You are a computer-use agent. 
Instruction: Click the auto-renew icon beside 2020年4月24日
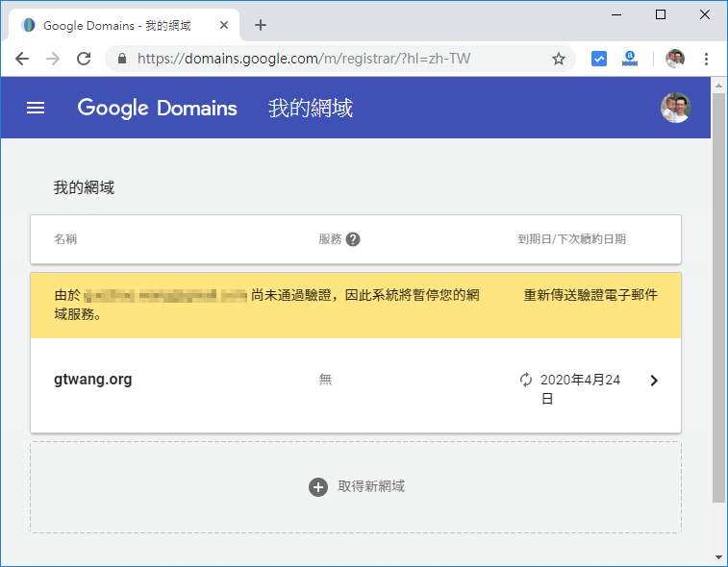(526, 380)
